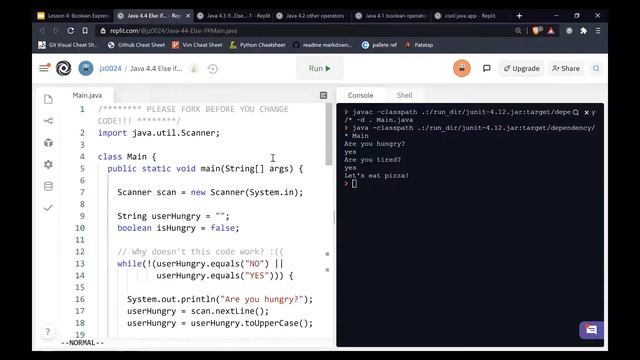Go to the Replit home logo
640x360 pixels.
(x=64, y=68)
